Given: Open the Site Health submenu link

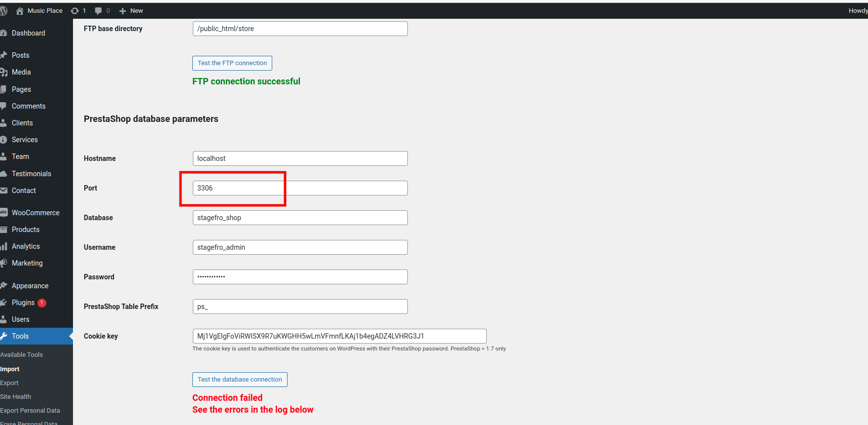Looking at the screenshot, I should click(15, 397).
